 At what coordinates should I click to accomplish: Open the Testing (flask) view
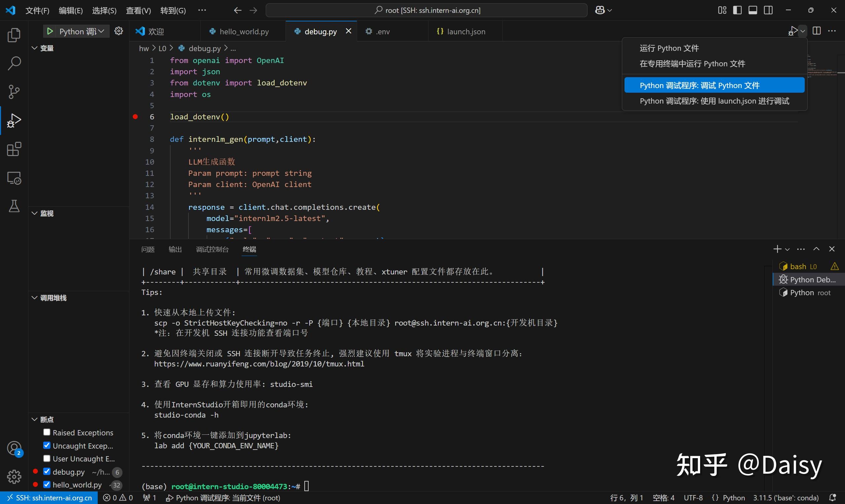(x=14, y=206)
